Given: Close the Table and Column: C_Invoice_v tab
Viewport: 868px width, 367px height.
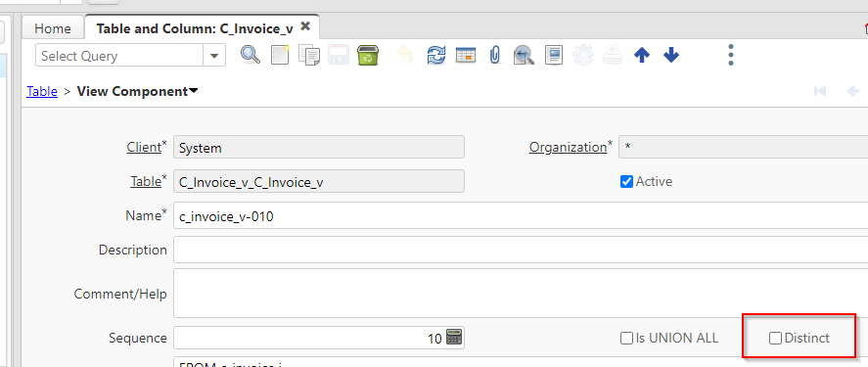Looking at the screenshot, I should (x=305, y=26).
